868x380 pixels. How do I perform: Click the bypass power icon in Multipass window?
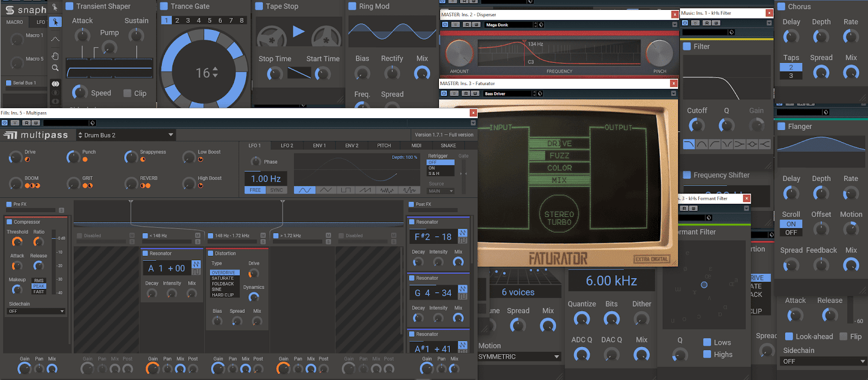pyautogui.click(x=5, y=123)
